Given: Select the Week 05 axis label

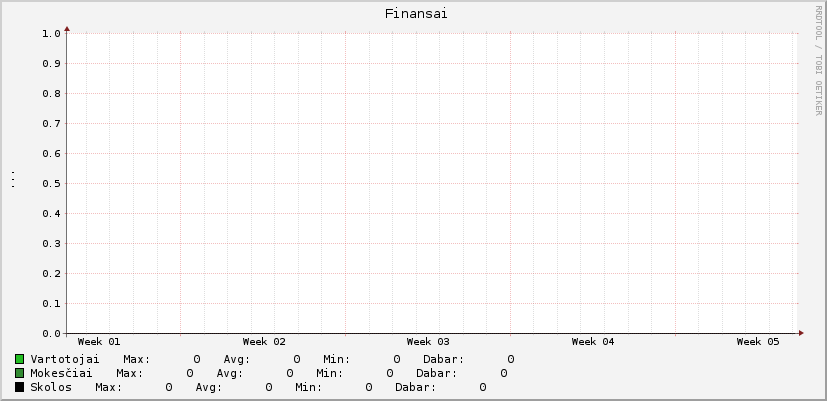Looking at the screenshot, I should (x=757, y=342).
